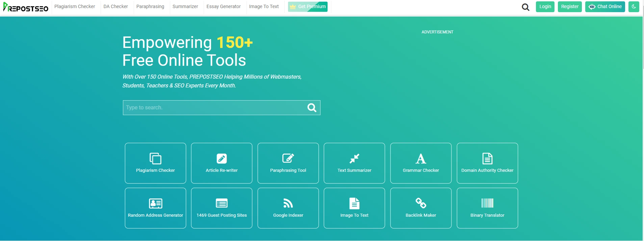Open Plagiarism Checker in the top menu
Image resolution: width=644 pixels, height=241 pixels.
click(75, 7)
